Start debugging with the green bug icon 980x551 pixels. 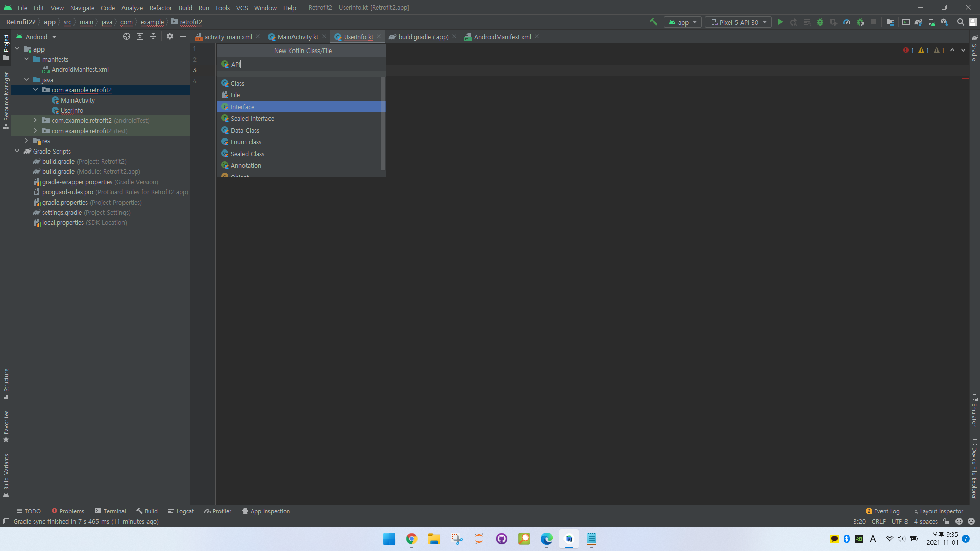click(820, 22)
